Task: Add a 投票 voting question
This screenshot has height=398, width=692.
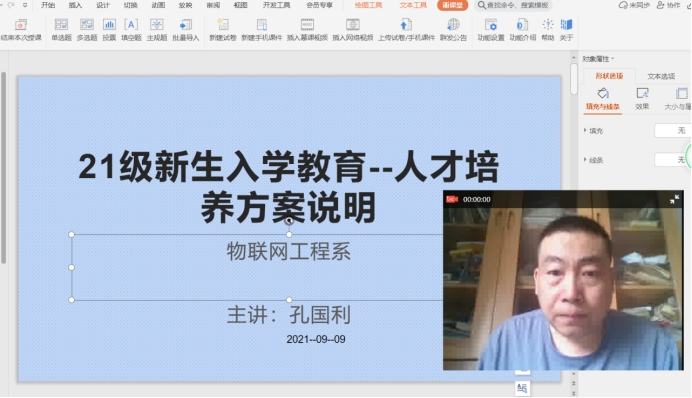Action: point(109,30)
